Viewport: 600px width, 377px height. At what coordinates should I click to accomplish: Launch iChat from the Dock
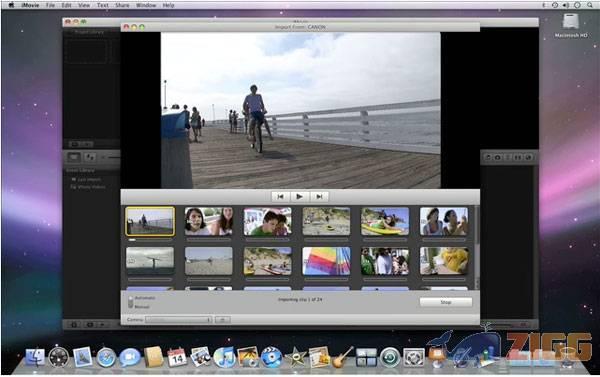tap(129, 357)
